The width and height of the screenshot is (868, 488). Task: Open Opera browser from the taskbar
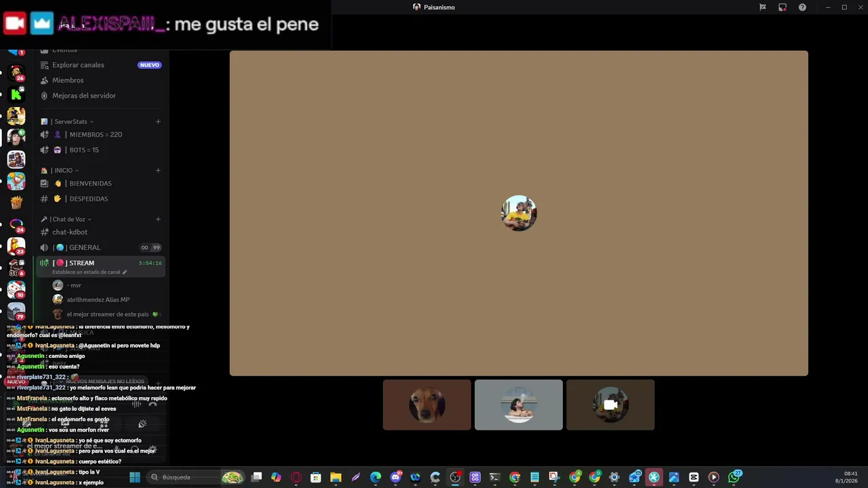click(x=296, y=477)
